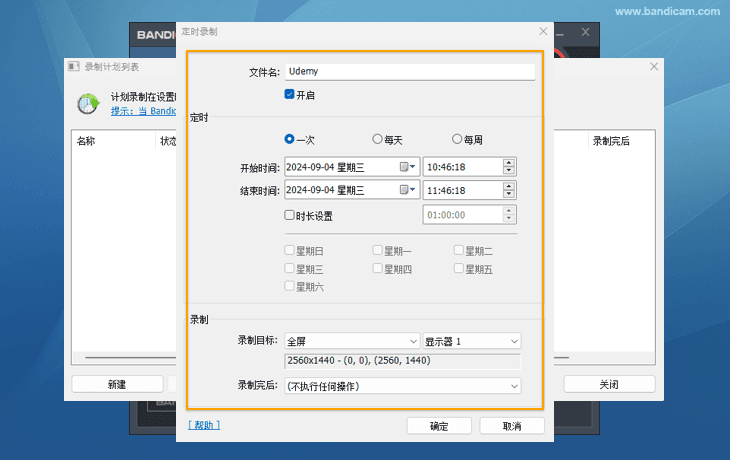Close the 录制计划列表 window
This screenshot has width=730, height=460.
point(654,67)
